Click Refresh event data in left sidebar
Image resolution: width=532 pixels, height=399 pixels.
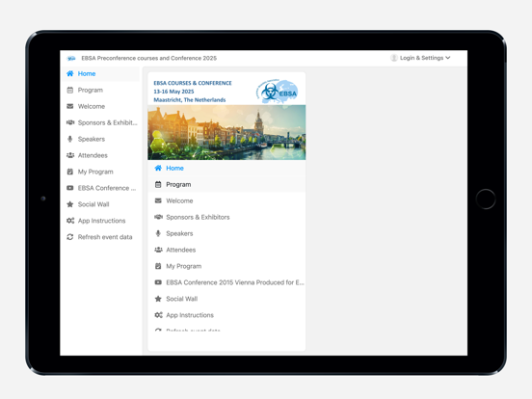click(x=101, y=237)
